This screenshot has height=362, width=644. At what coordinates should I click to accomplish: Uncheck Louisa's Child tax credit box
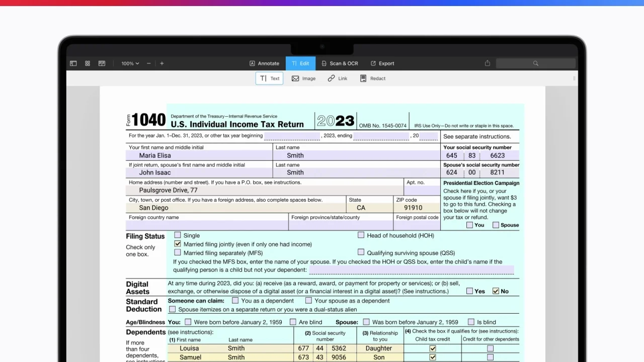pos(432,348)
